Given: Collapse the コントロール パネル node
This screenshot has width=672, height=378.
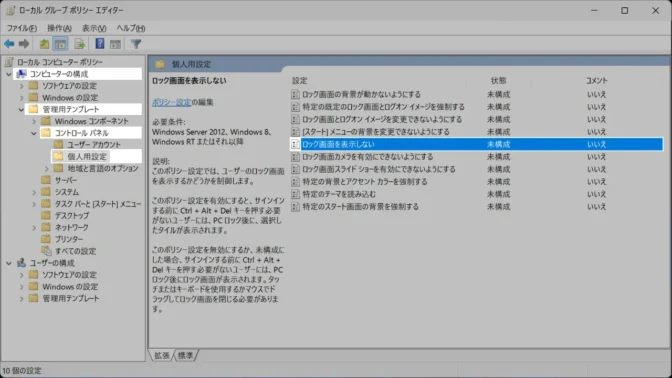Looking at the screenshot, I should coord(34,133).
